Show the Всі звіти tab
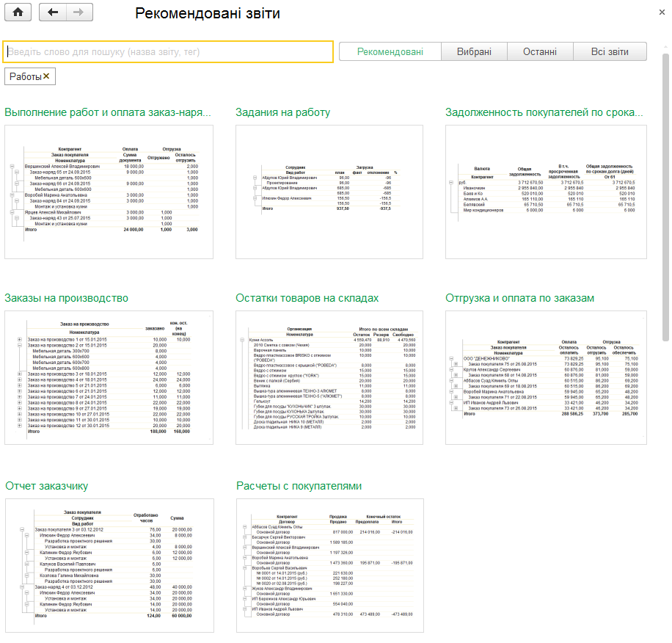672x643 pixels. 610,52
